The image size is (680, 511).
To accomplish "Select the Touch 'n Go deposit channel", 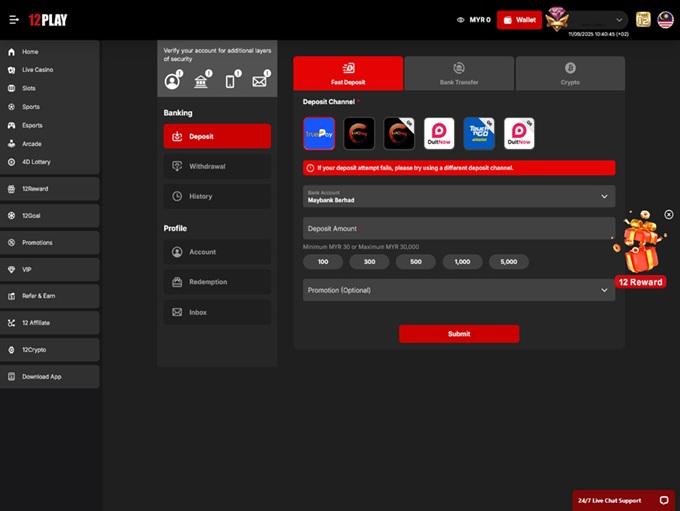I will (479, 133).
